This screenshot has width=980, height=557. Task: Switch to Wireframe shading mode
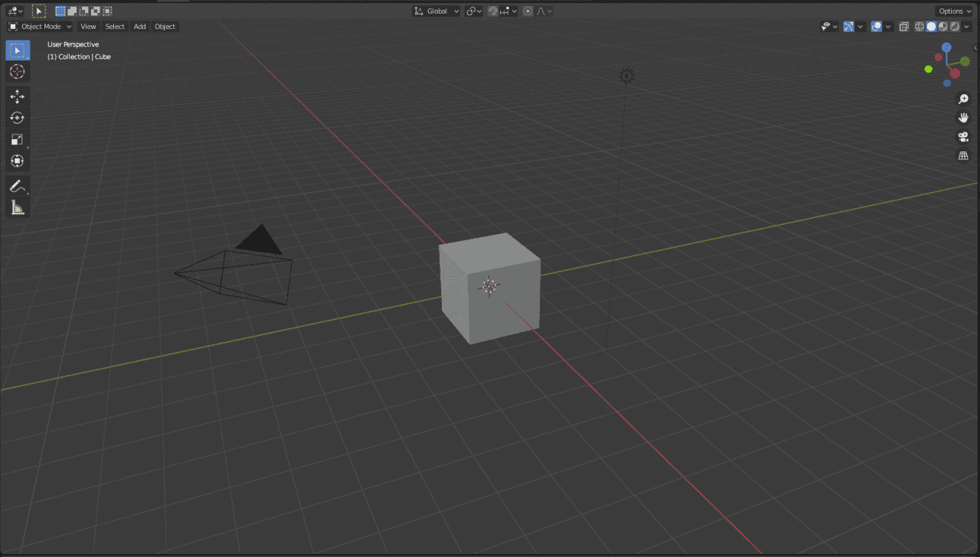click(x=919, y=26)
